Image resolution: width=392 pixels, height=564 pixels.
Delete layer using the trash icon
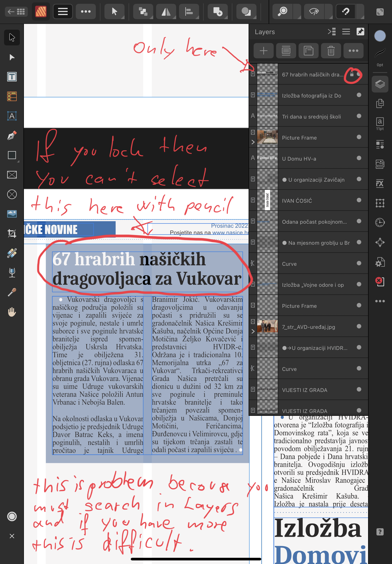(331, 51)
